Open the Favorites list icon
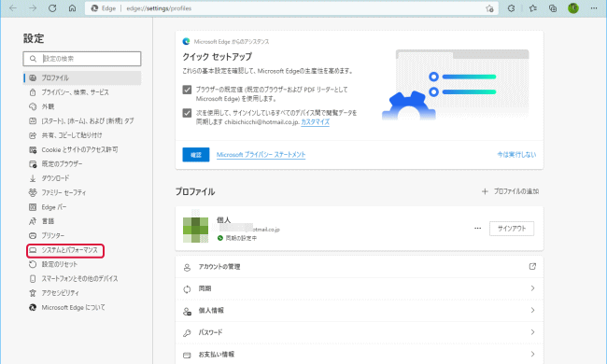Viewport: 607px width, 364px height. point(533,8)
